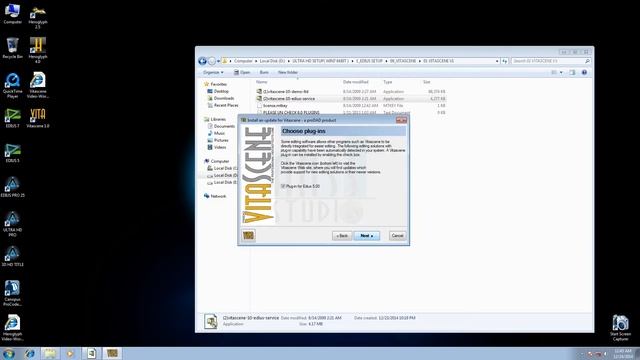The width and height of the screenshot is (640, 360).
Task: Click Burn in the Explorer toolbar
Action: click(264, 72)
